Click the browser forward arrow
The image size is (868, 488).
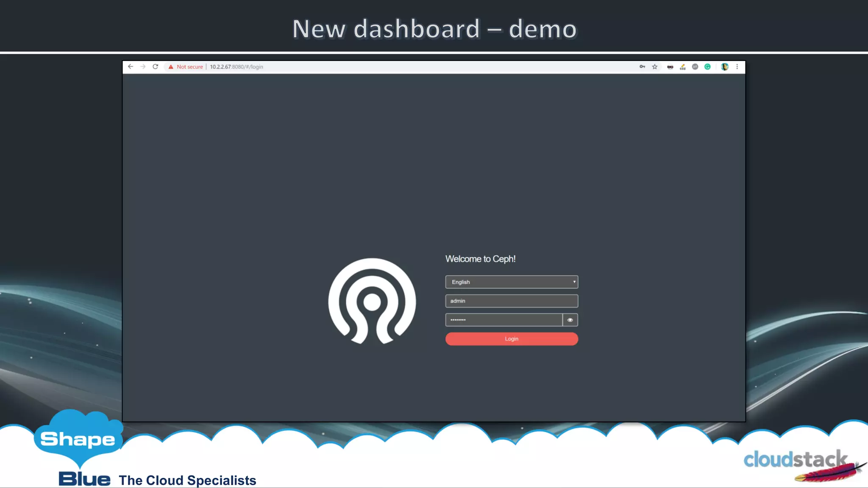[x=143, y=67]
